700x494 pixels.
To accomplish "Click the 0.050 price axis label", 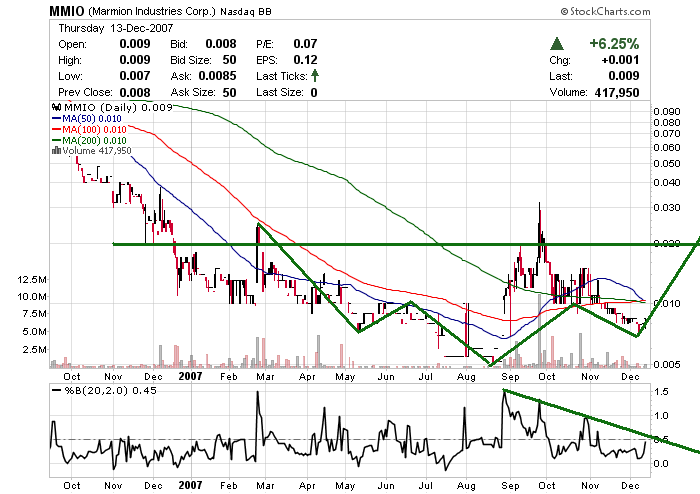I will pos(667,164).
